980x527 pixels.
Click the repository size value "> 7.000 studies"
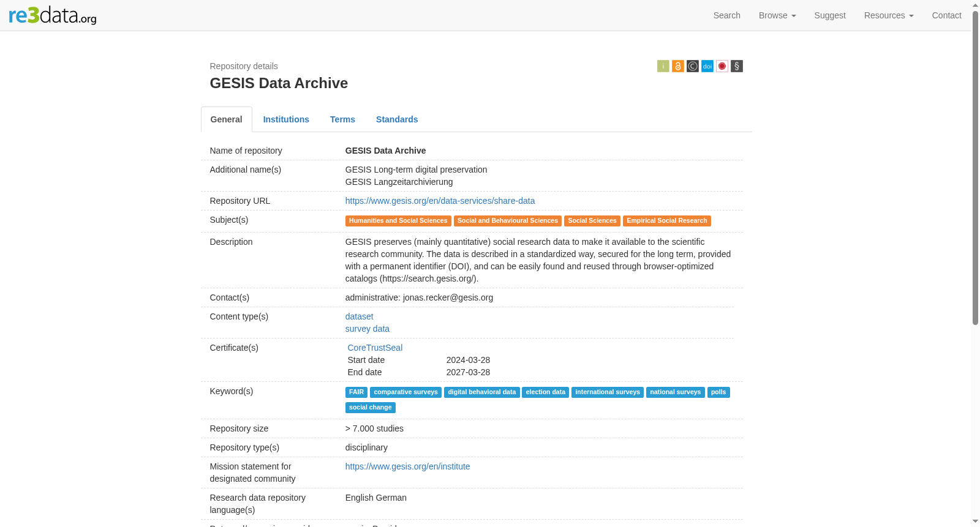pos(374,428)
